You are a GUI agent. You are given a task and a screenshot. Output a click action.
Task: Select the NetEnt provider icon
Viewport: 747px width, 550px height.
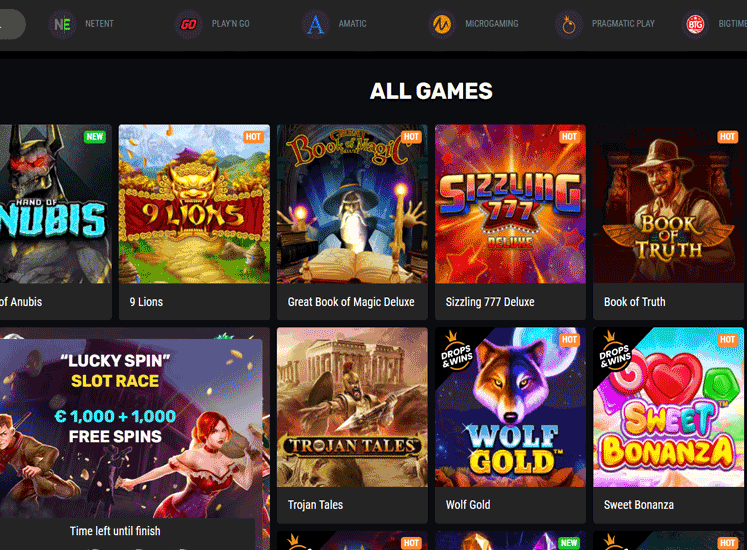pyautogui.click(x=62, y=24)
